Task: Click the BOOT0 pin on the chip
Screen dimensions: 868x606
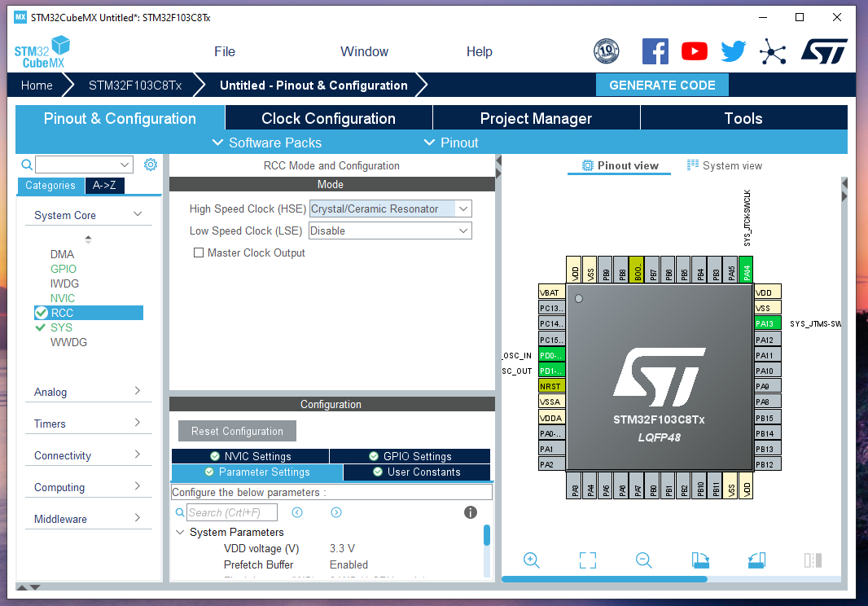Action: pos(637,270)
